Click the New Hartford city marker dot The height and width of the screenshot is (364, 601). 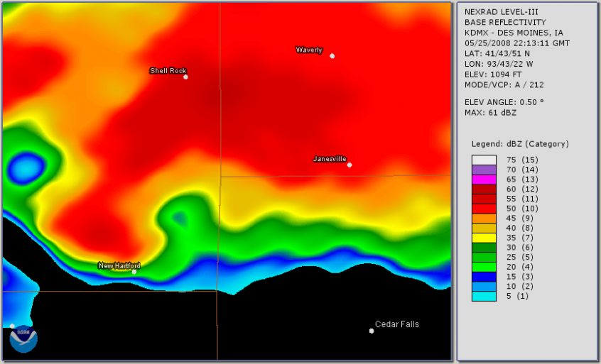[134, 272]
